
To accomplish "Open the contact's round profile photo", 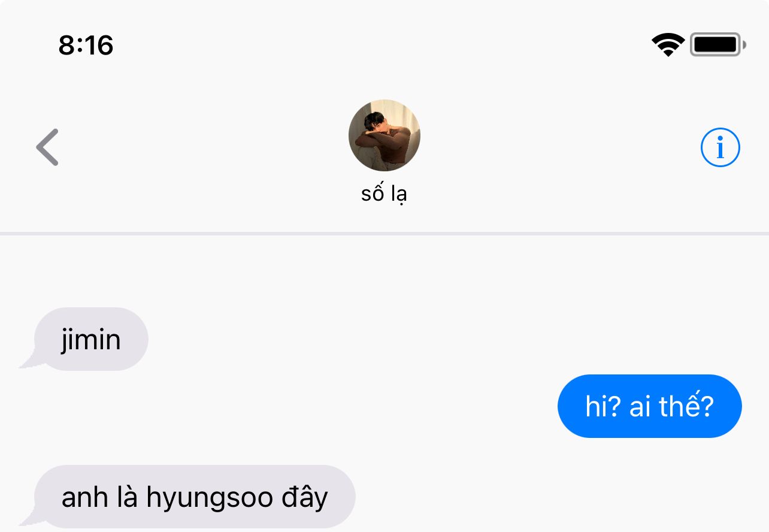I will coord(384,135).
